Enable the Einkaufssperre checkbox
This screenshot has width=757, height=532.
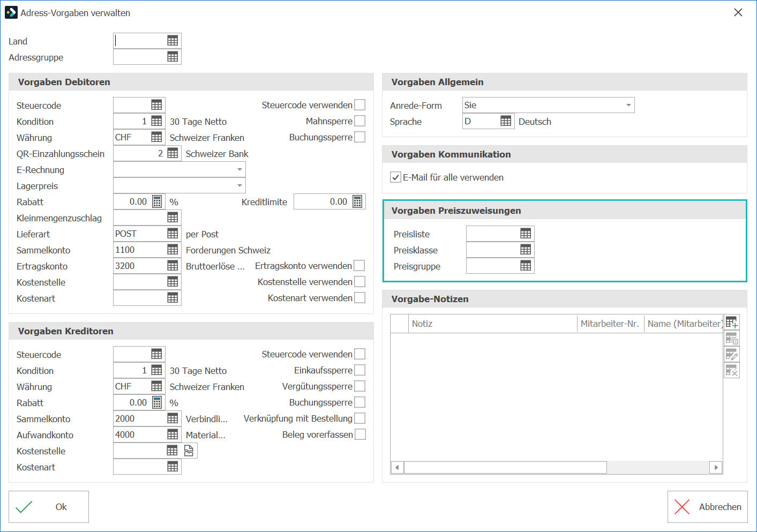(x=360, y=370)
